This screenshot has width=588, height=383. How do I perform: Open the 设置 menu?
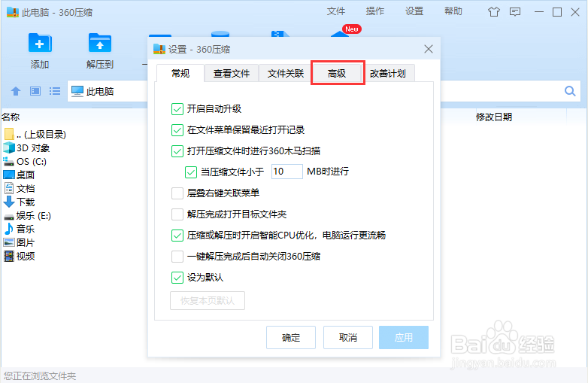click(414, 11)
